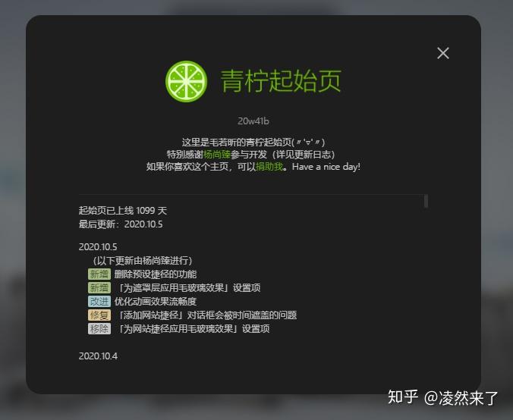The height and width of the screenshot is (420, 513).
Task: Click the 「添加网站捷径」对话框 fix entry
Action: [x=206, y=315]
